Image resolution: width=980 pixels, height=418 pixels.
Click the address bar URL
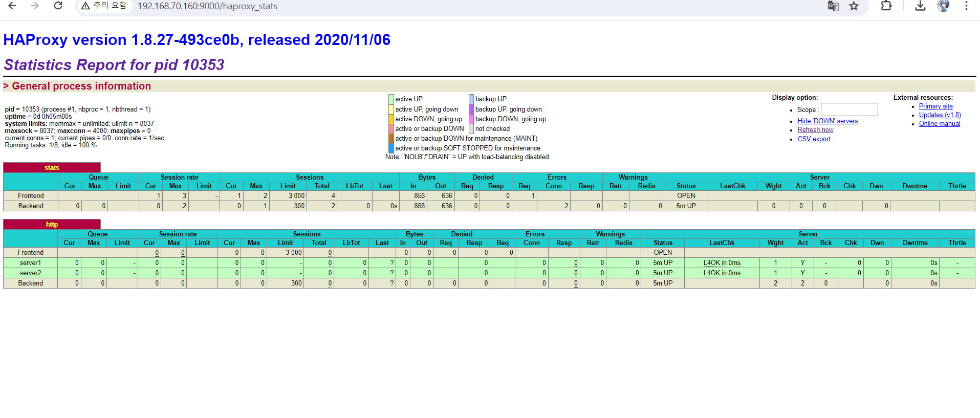coord(207,6)
